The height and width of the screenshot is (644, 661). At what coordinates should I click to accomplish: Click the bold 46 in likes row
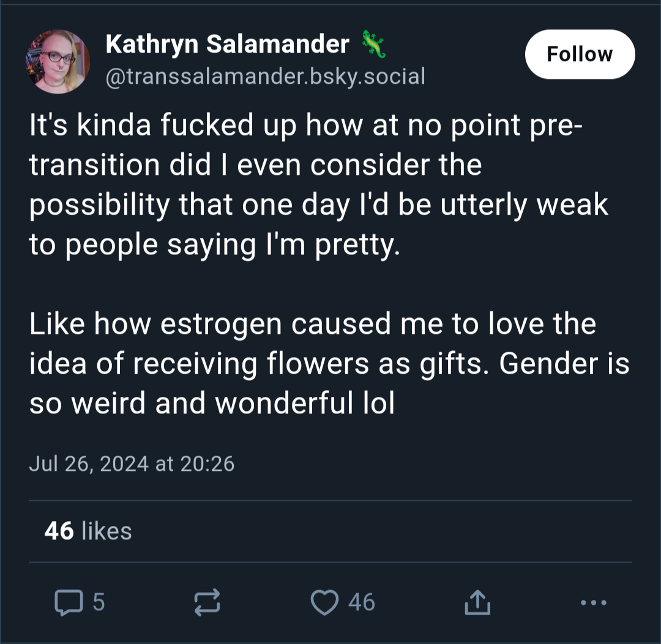pos(59,531)
